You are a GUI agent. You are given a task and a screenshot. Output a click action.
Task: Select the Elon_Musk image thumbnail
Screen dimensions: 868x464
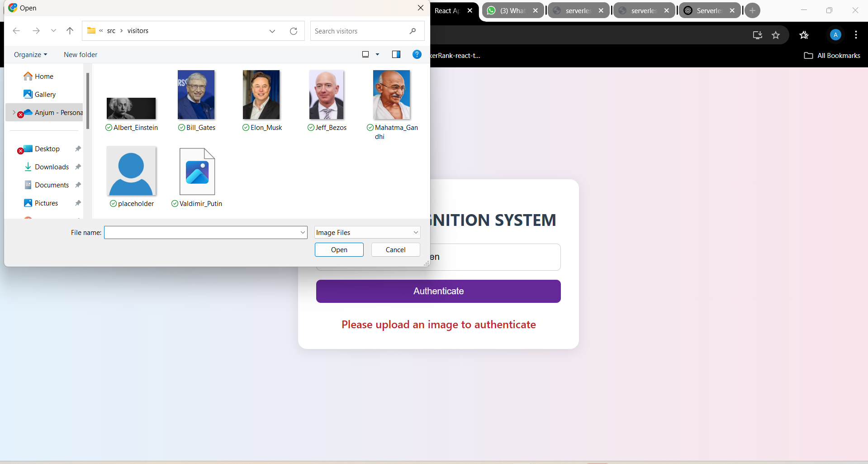(261, 95)
